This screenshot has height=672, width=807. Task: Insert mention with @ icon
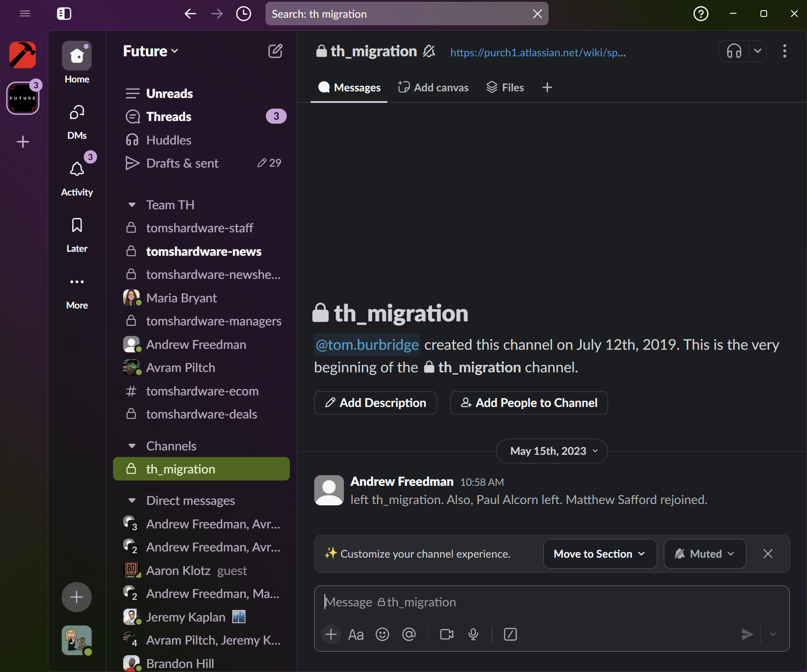tap(409, 634)
